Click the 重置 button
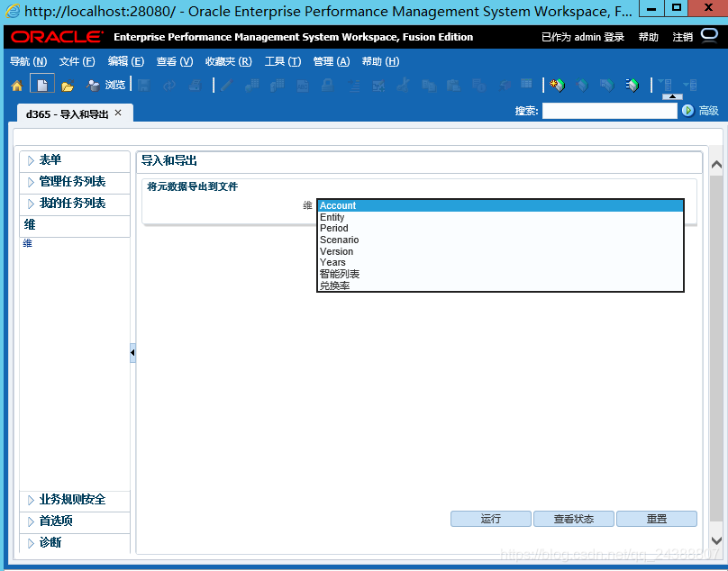The image size is (728, 571). click(x=657, y=519)
